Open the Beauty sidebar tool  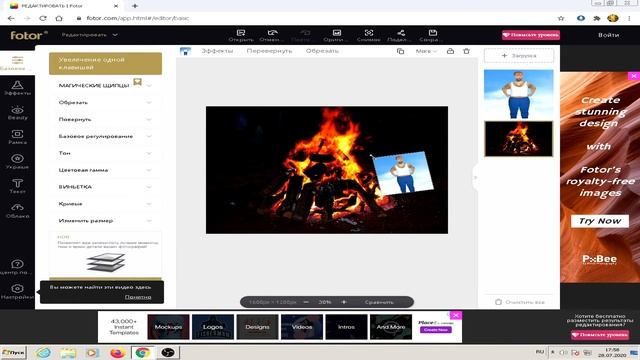click(17, 113)
